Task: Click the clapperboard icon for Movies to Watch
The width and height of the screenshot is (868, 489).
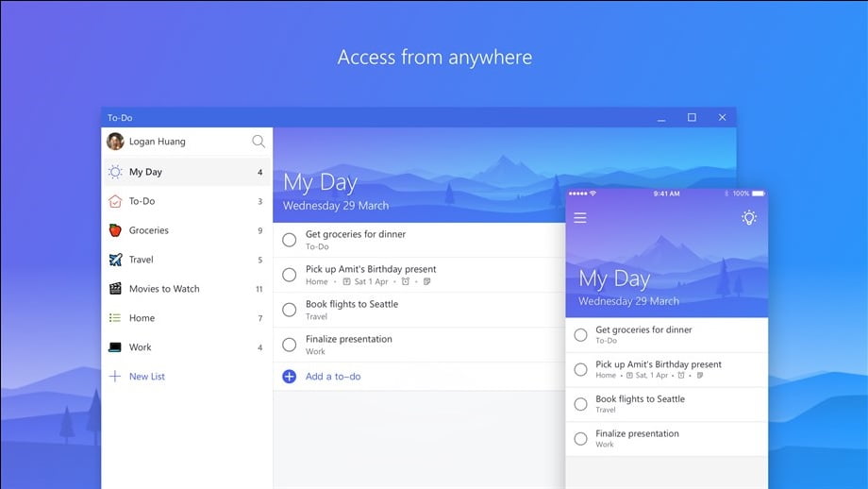Action: (115, 289)
